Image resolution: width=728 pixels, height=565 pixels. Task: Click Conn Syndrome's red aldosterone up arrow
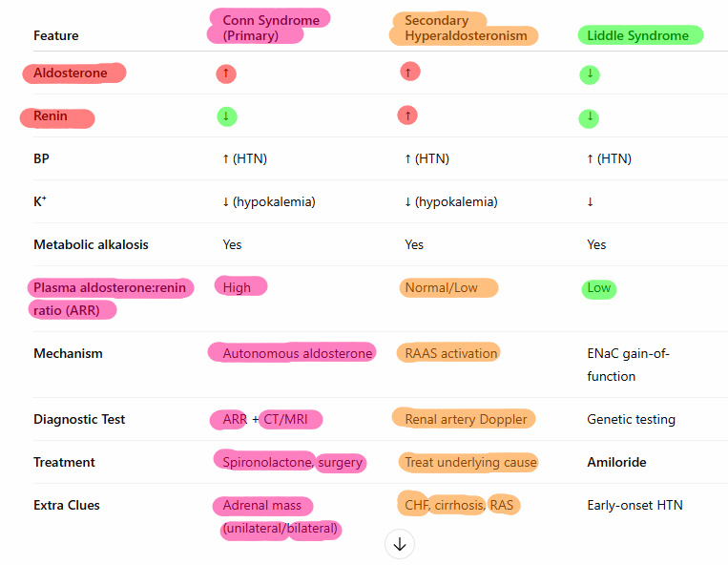click(226, 73)
